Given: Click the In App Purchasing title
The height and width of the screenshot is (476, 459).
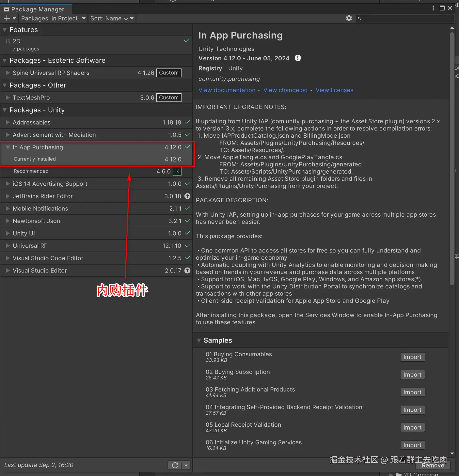Looking at the screenshot, I should [x=240, y=35].
